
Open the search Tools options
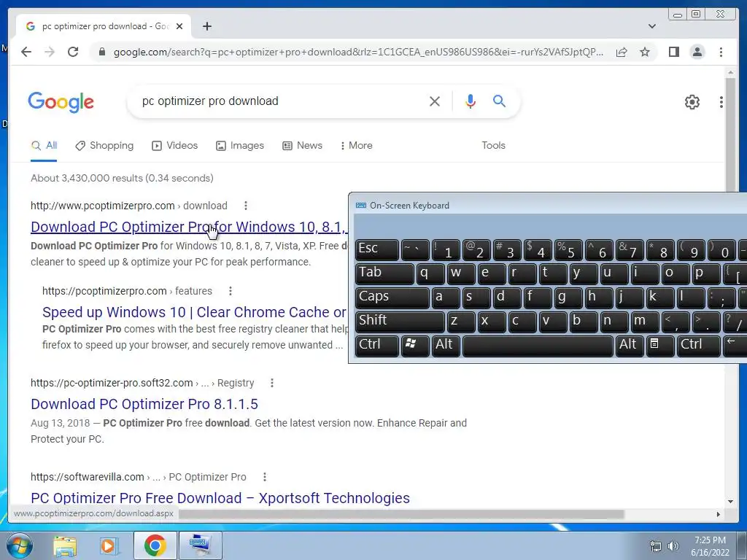point(493,146)
